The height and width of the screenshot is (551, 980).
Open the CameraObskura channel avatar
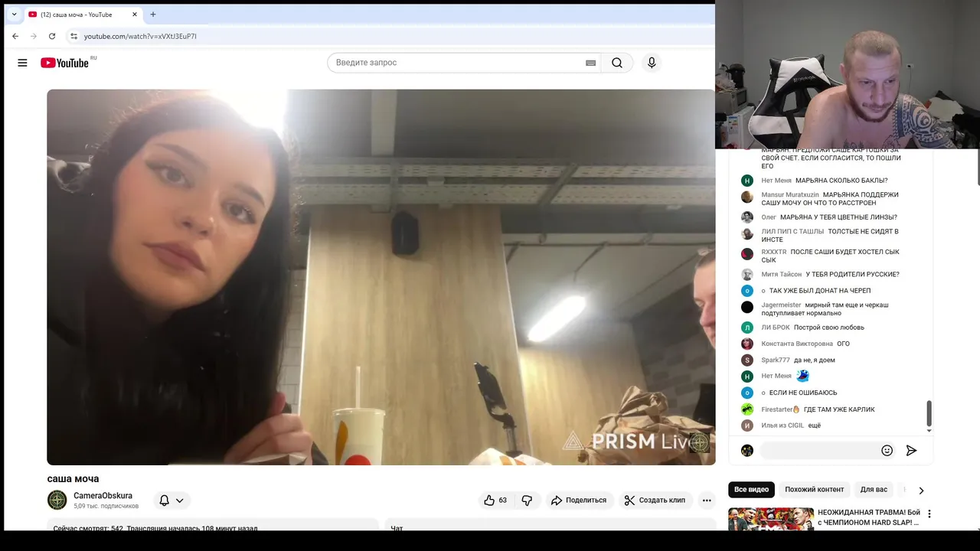(x=57, y=500)
